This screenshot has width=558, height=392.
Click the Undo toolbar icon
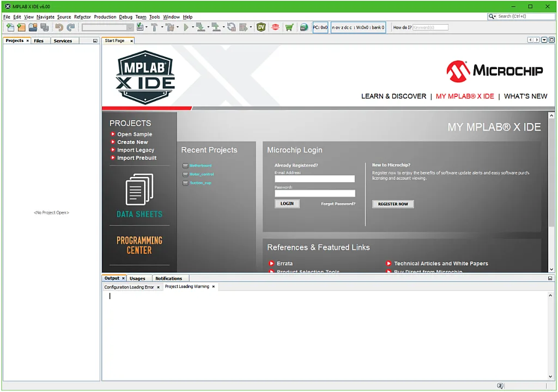(x=59, y=27)
